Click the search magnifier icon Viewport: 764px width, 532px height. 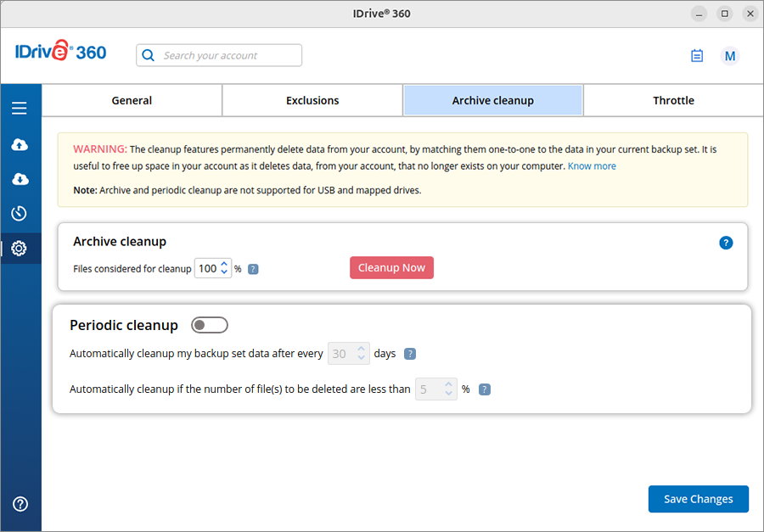point(148,55)
